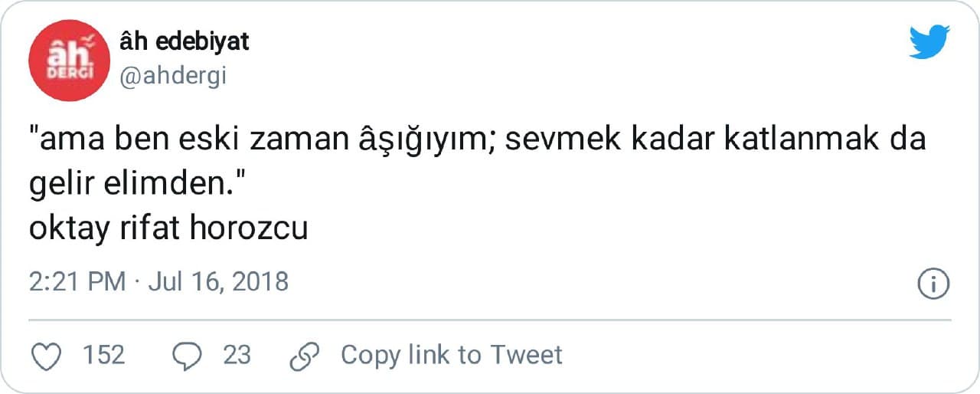Image resolution: width=980 pixels, height=394 pixels.
Task: Click the opening words "ama ben" of the quote
Action: [x=103, y=141]
